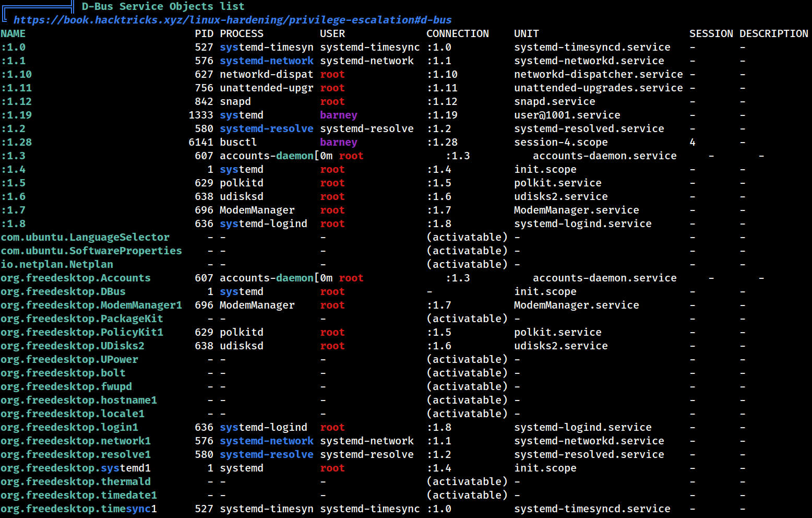Click polkit.service unit on :1.5 row
The width and height of the screenshot is (812, 518).
[558, 183]
